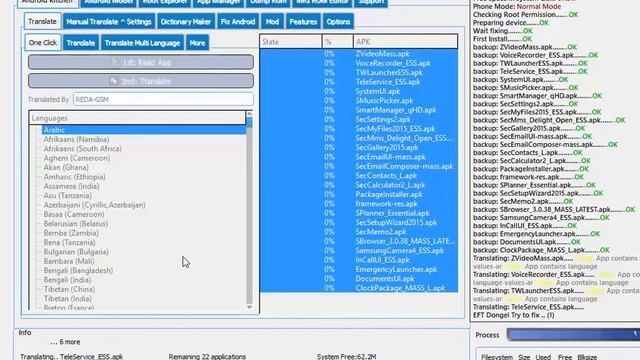Open Manual Translate ^ Settings tab
The height and width of the screenshot is (360, 640).
click(x=109, y=22)
